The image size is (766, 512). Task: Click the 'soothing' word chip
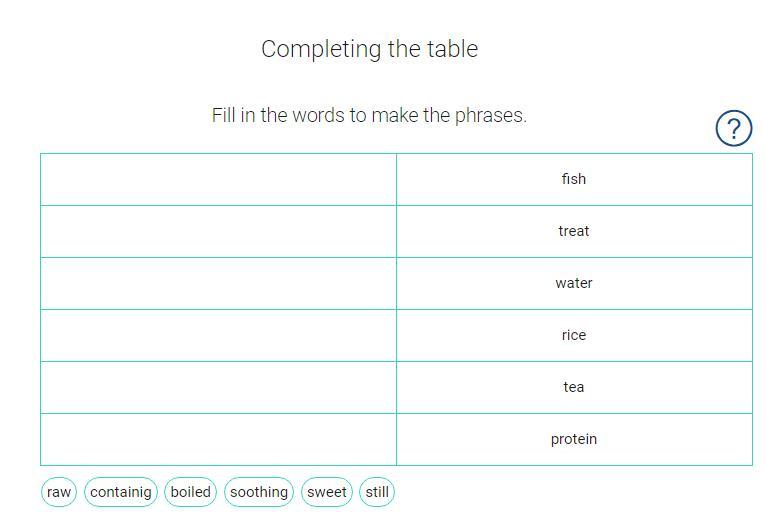click(x=259, y=492)
